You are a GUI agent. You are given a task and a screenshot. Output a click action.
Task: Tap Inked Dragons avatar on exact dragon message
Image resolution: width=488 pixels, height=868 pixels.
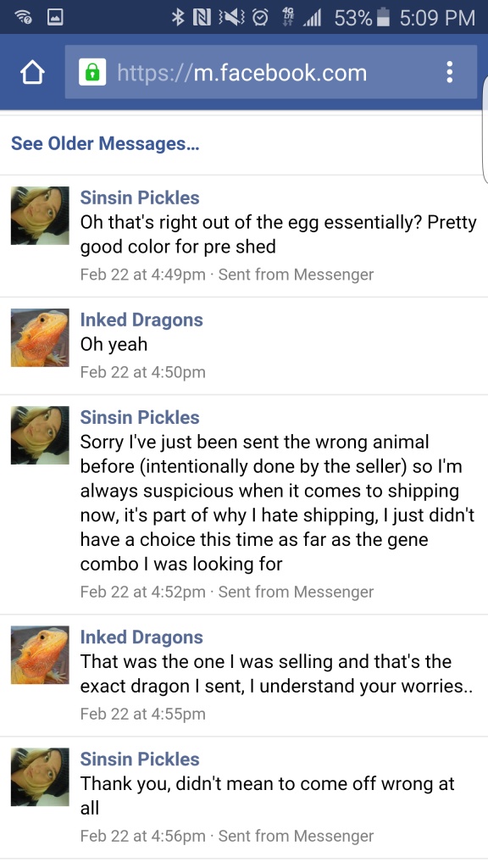[x=40, y=655]
